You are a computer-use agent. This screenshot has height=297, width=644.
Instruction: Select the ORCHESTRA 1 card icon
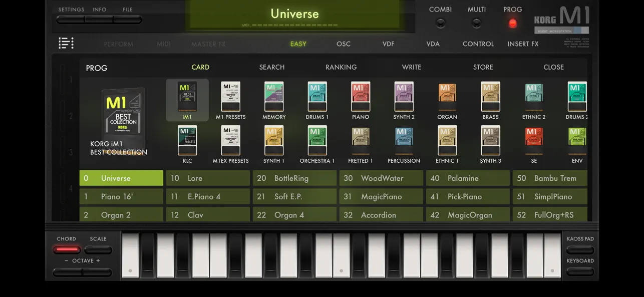pos(317,140)
